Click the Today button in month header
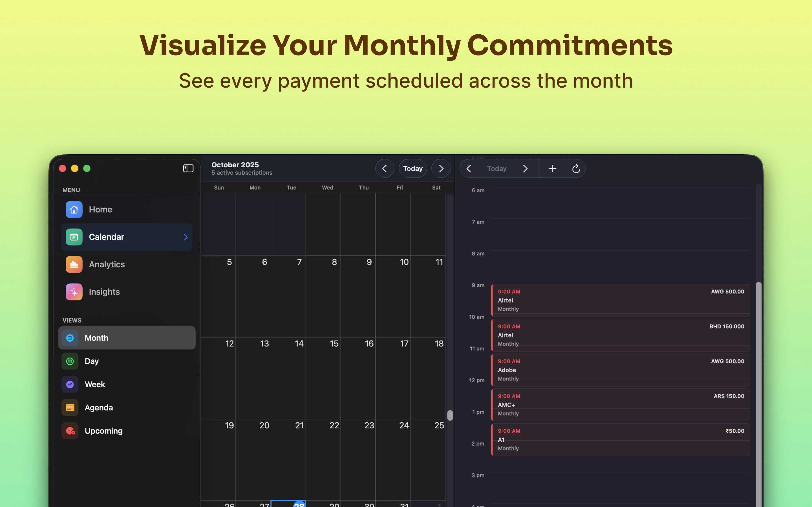Image resolution: width=812 pixels, height=507 pixels. click(x=413, y=168)
